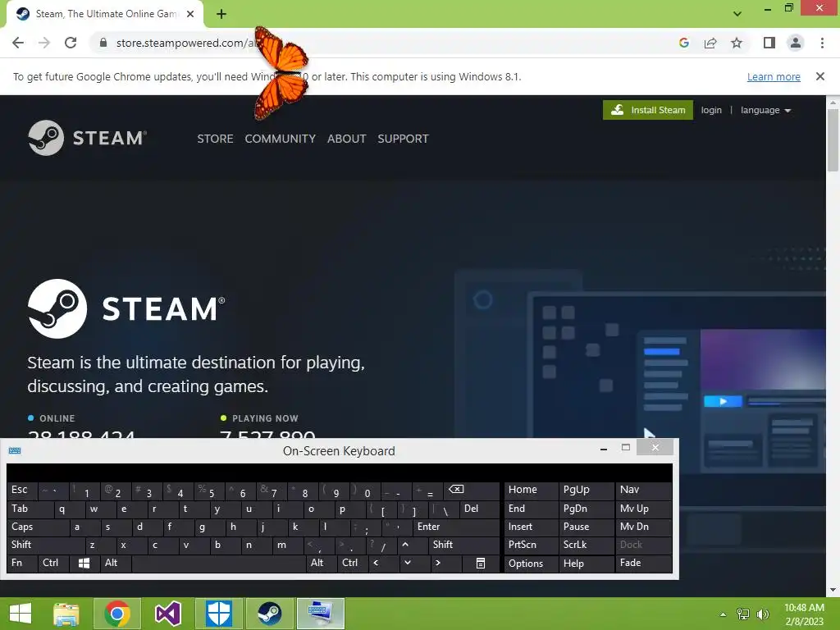Click the Esc key on On-Screen Keyboard

(x=22, y=491)
